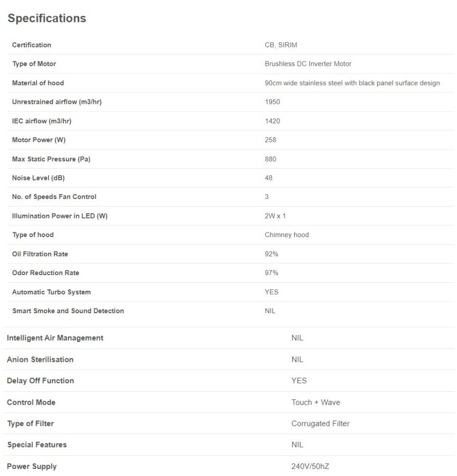Click the Odor Reduction Rate 97% value
This screenshot has width=457, height=476.
click(x=271, y=273)
